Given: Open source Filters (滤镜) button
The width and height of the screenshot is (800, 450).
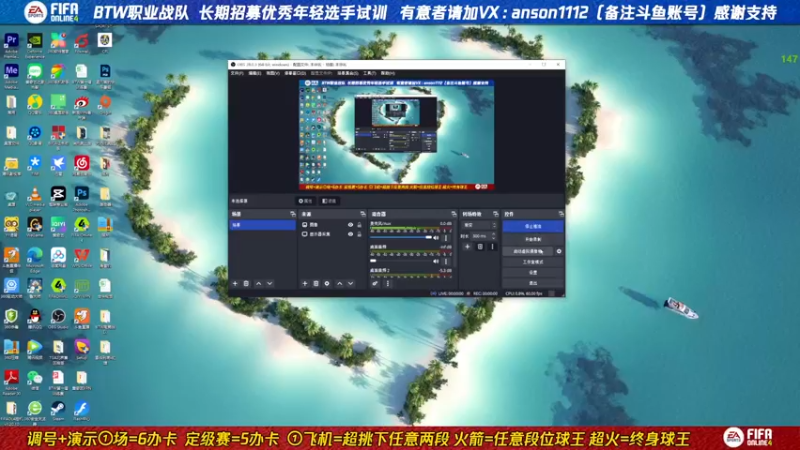Looking at the screenshot, I should coord(329,201).
